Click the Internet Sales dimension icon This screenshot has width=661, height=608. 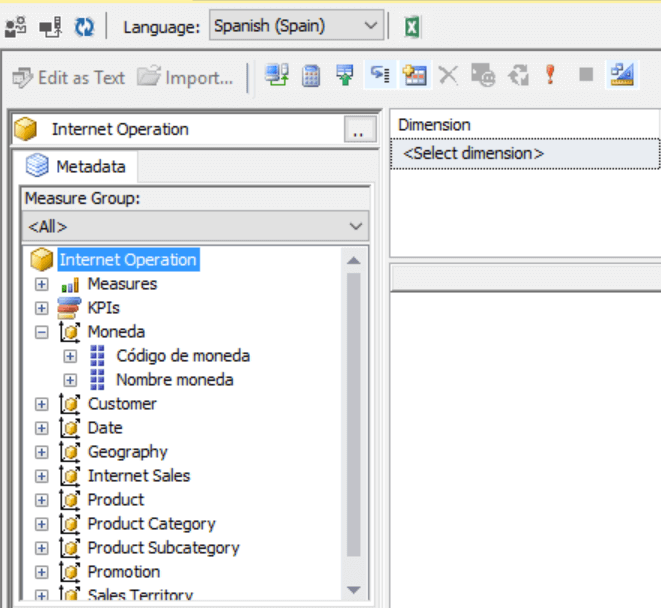(70, 476)
